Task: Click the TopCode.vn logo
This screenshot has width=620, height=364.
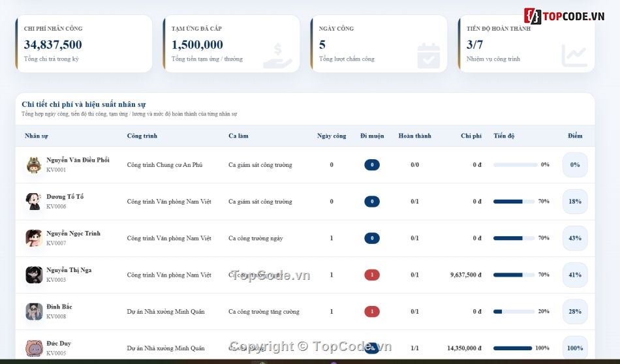Action: coord(565,16)
